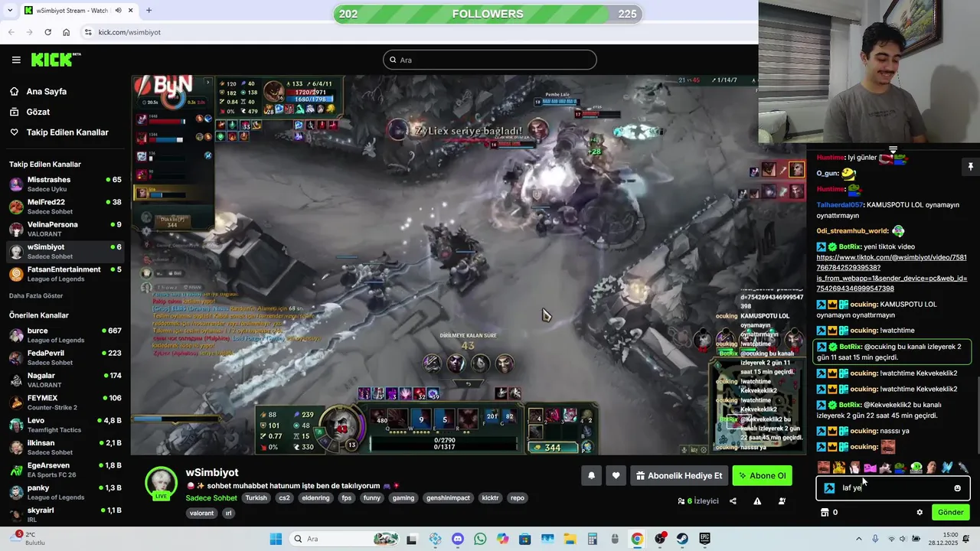
Task: Click the stream notification bell icon
Action: (x=591, y=475)
